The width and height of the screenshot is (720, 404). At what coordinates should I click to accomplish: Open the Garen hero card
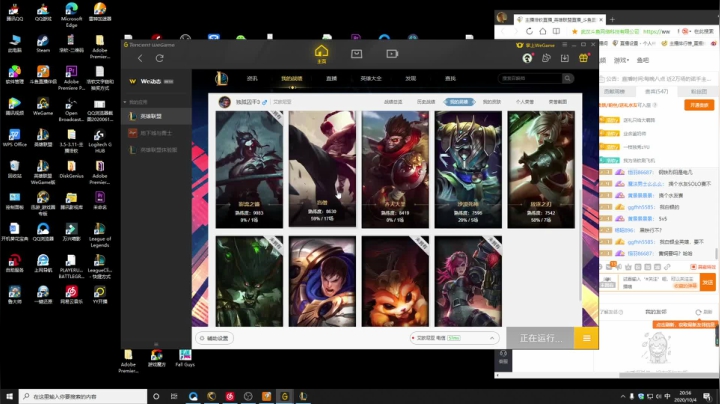pos(322,281)
